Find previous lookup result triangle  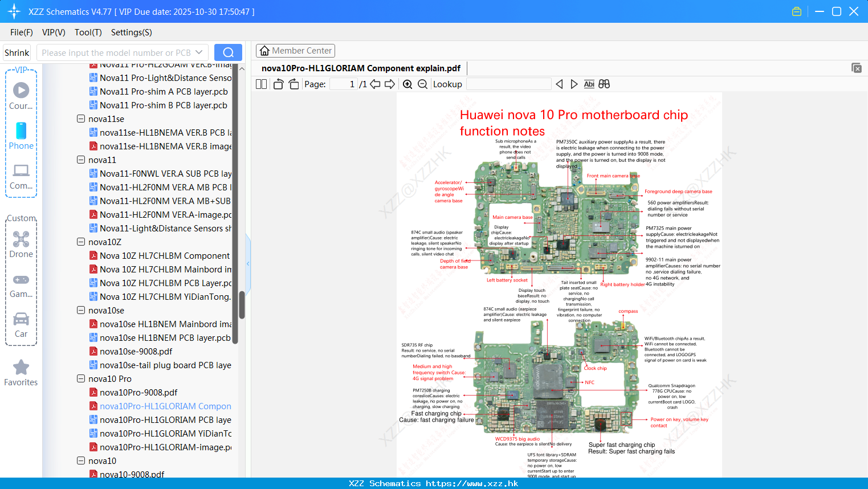click(x=559, y=84)
